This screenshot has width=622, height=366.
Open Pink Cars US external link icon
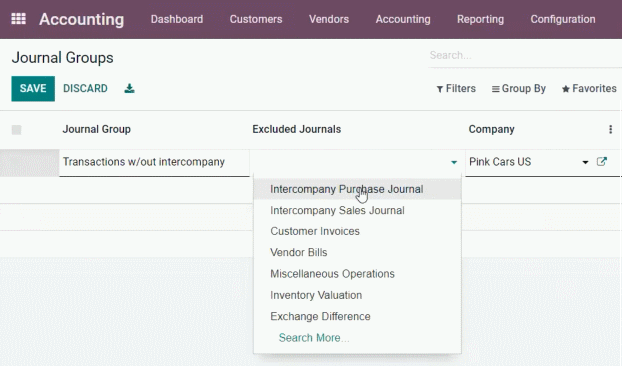(x=602, y=162)
